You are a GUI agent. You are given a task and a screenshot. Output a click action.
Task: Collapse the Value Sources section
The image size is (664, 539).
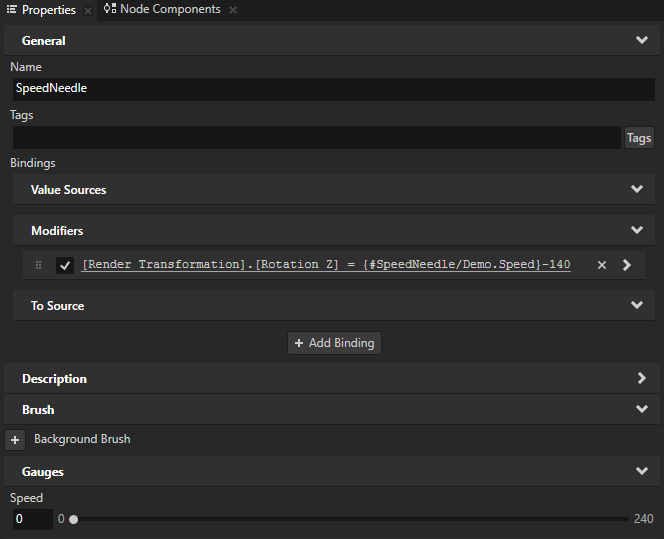tap(637, 189)
